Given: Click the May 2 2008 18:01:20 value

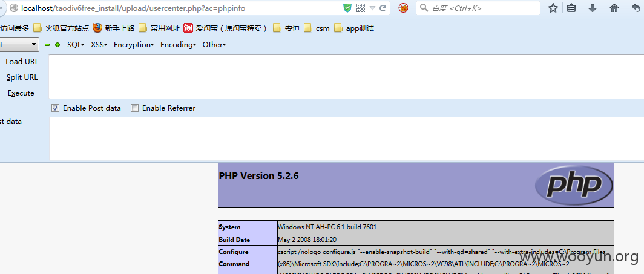Looking at the screenshot, I should (x=307, y=239).
